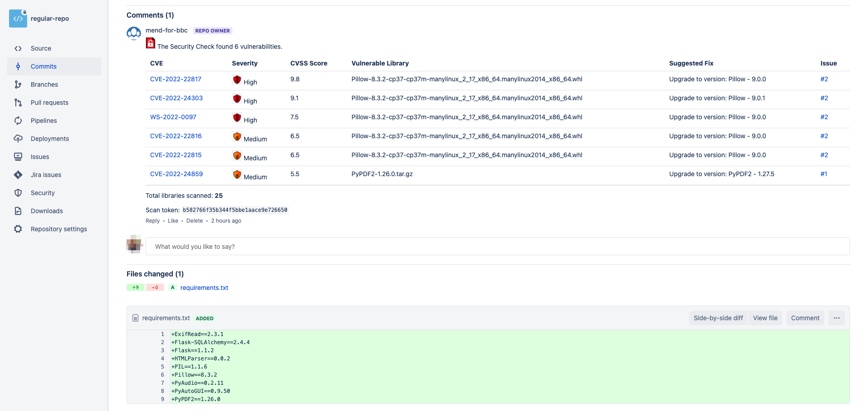868x411 pixels.
Task: Open the CVE-2022-22817 vulnerability link
Action: 175,79
